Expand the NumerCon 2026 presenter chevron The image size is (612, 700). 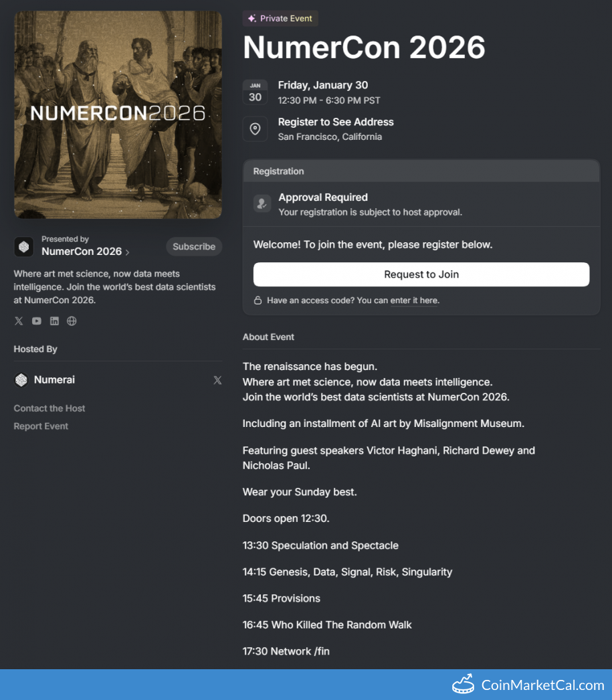pos(127,252)
